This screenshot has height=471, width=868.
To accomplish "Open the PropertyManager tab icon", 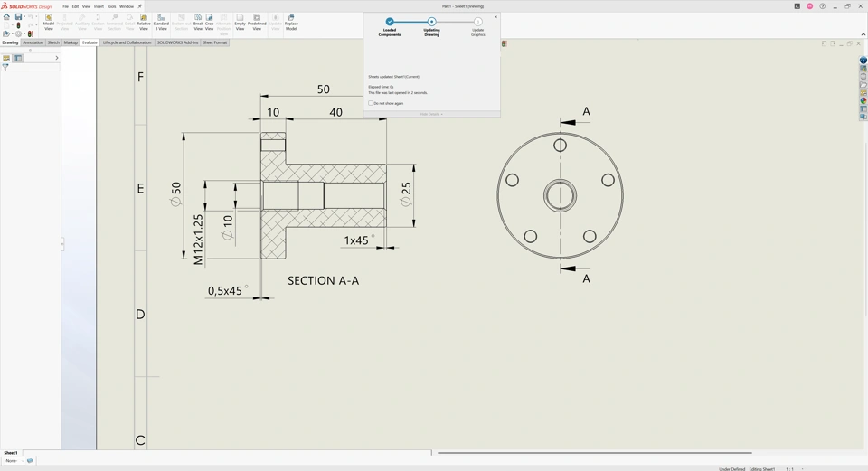I will pyautogui.click(x=18, y=58).
